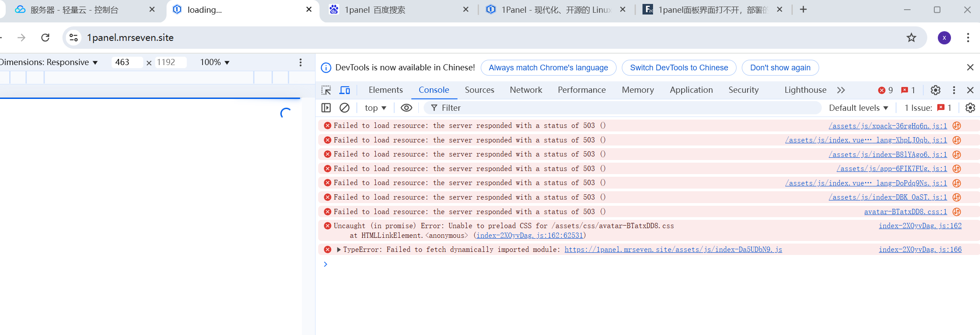The width and height of the screenshot is (980, 335).
Task: Clear the console icon
Action: click(345, 108)
